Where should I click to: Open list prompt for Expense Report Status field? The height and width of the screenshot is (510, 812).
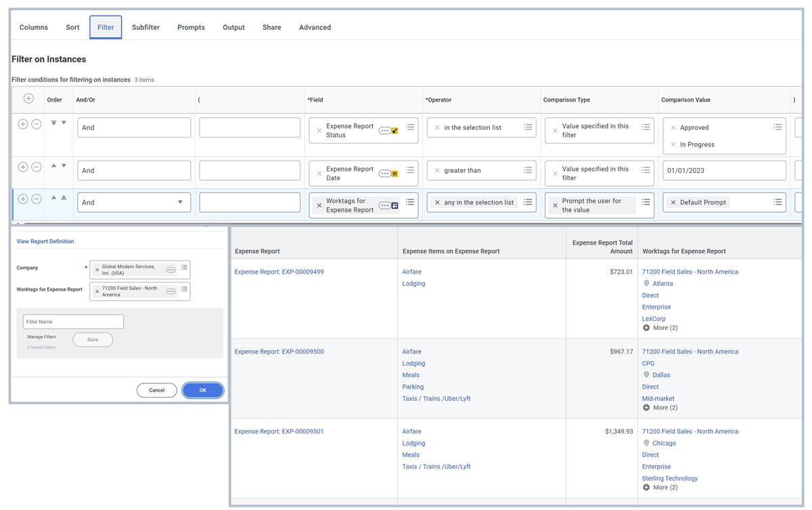(410, 127)
